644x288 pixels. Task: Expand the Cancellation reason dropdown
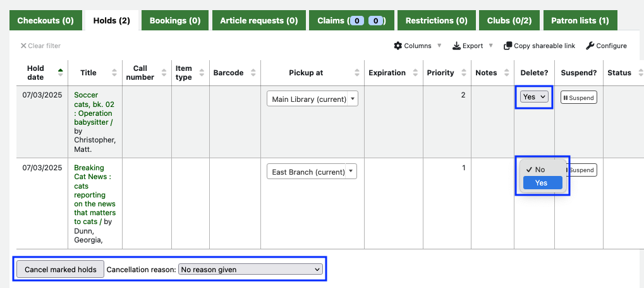[x=250, y=270]
